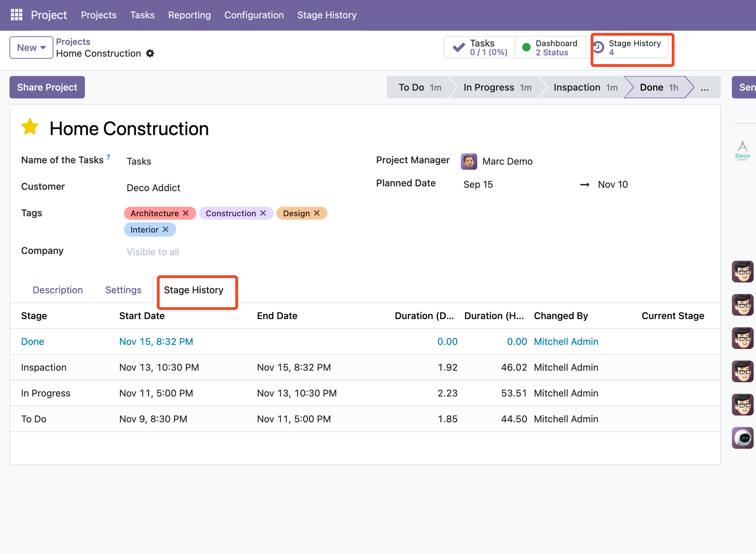Click the Deco Addict logo in chatter

[x=742, y=151]
